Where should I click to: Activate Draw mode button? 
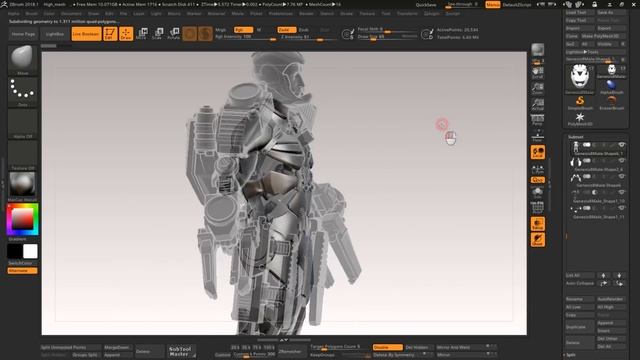[x=126, y=34]
